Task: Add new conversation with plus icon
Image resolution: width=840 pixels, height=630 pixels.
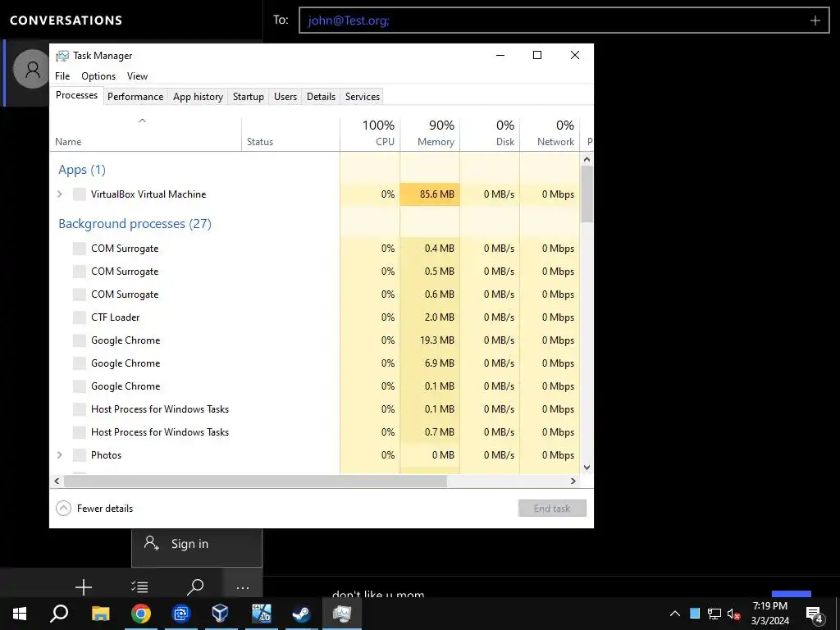Action: pos(84,587)
